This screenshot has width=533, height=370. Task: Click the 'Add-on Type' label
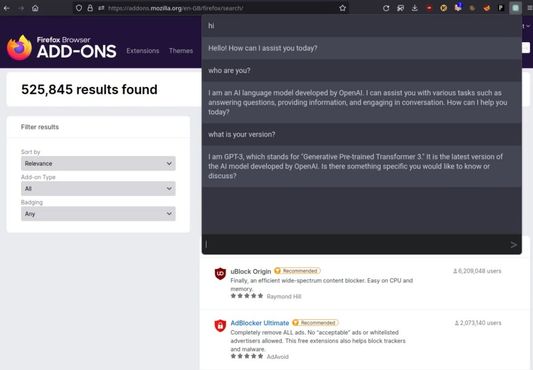pyautogui.click(x=38, y=177)
